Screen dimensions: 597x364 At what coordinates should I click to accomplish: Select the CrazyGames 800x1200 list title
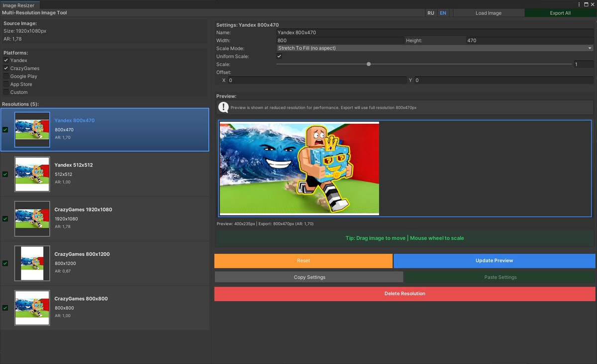82,254
